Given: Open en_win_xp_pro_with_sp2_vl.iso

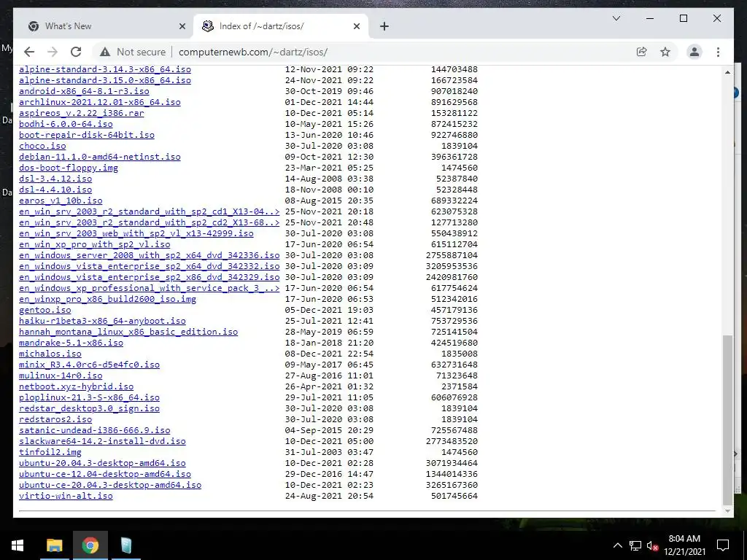Looking at the screenshot, I should pyautogui.click(x=94, y=245).
